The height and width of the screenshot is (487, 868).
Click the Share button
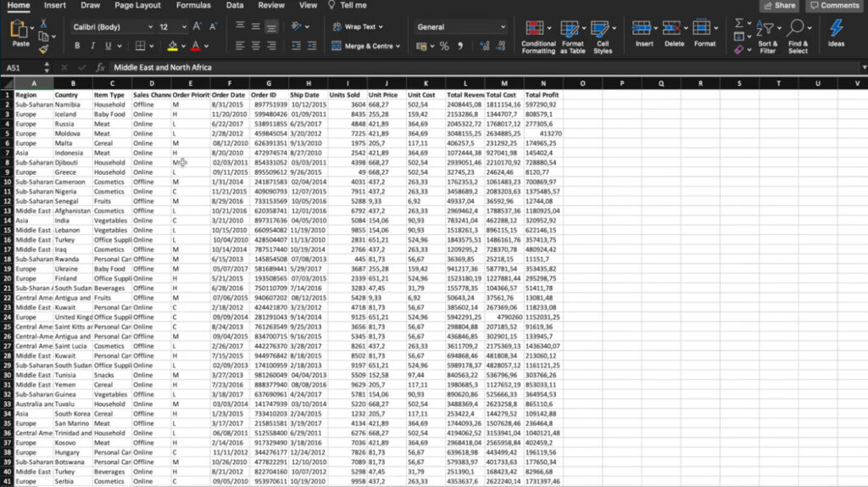[779, 5]
